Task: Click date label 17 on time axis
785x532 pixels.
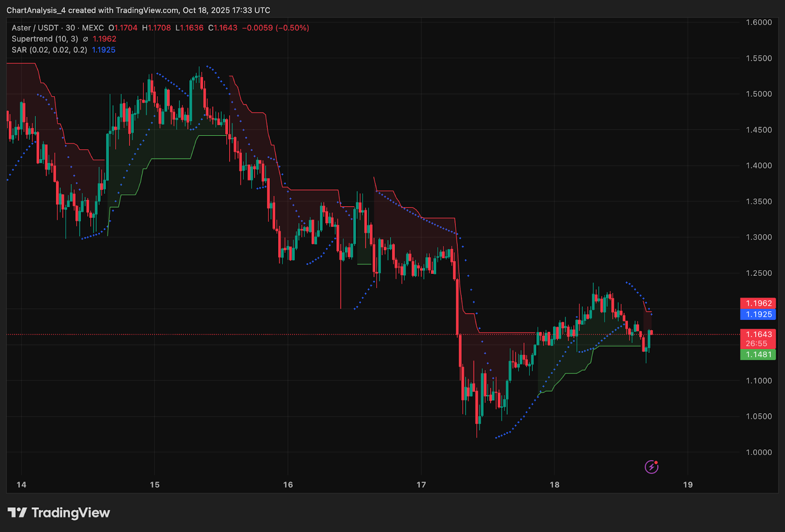Action: pyautogui.click(x=421, y=485)
